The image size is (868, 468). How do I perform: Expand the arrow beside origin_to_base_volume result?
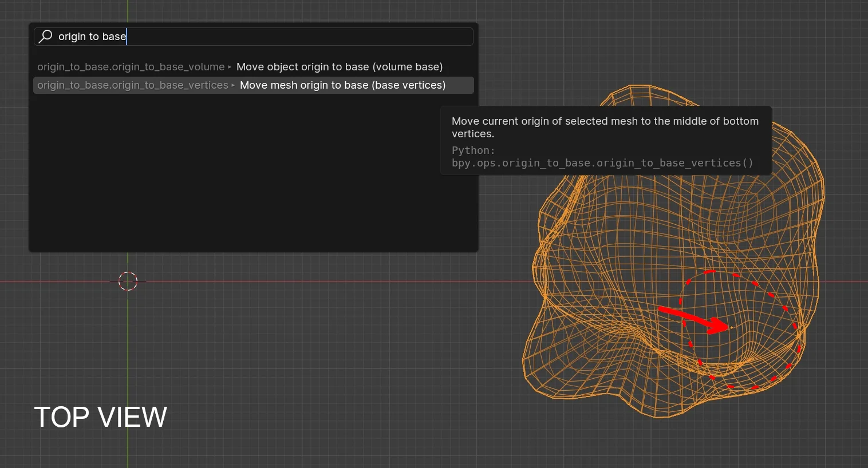[229, 67]
